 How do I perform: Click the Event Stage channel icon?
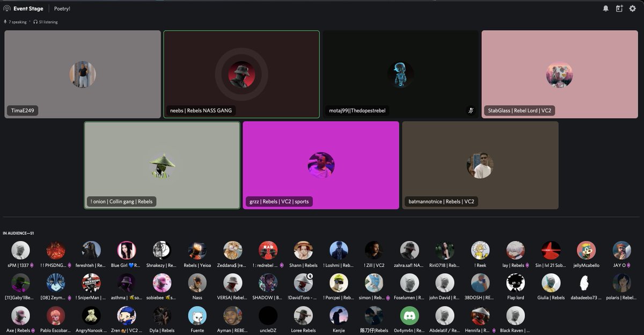(x=7, y=9)
